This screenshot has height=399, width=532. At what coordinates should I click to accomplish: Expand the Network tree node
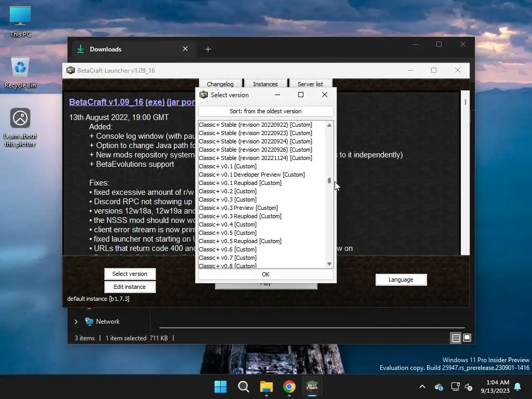click(x=76, y=322)
